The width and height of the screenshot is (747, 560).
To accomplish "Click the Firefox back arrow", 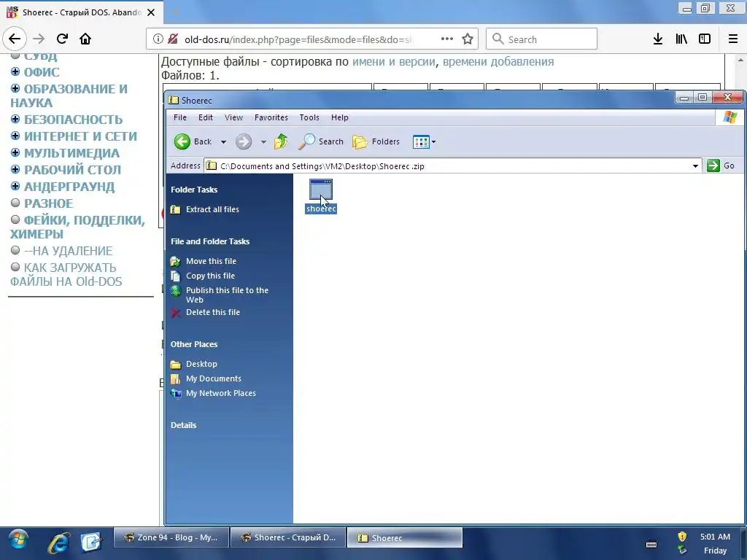I will click(x=15, y=39).
